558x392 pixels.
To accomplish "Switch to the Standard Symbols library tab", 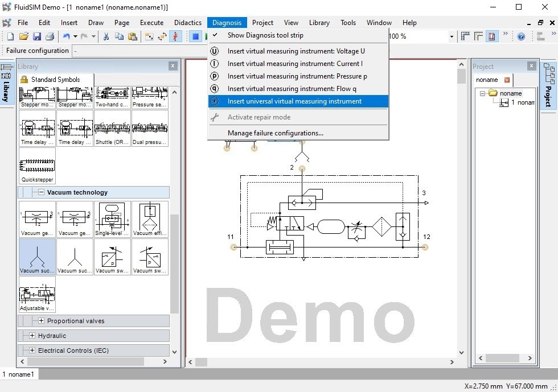I will coord(56,80).
